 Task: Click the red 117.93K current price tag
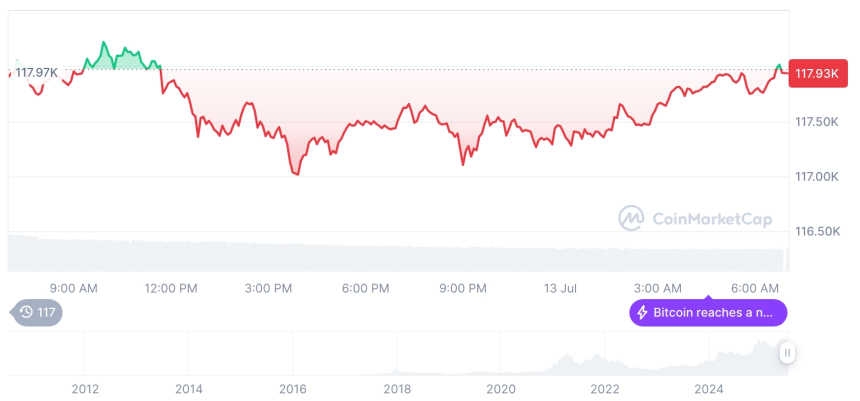point(815,73)
